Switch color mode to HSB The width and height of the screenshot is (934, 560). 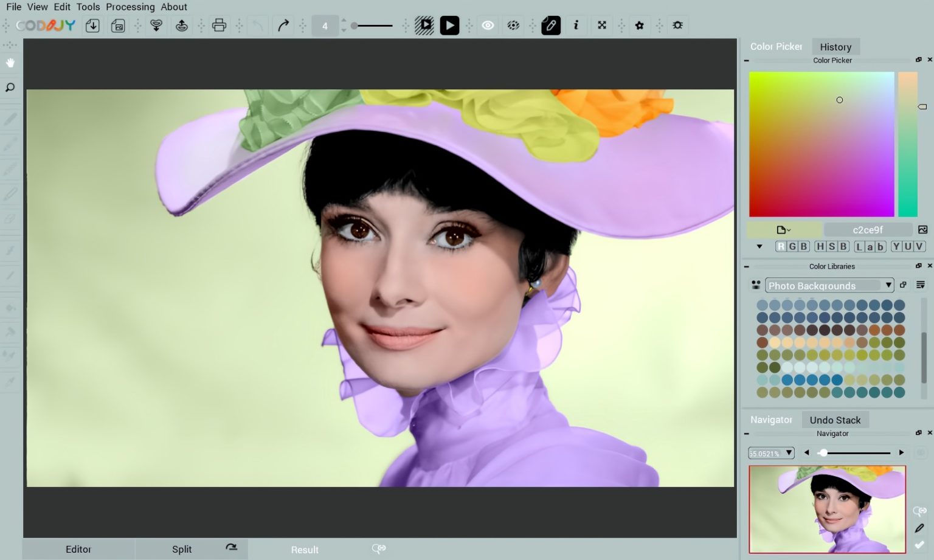click(x=832, y=246)
